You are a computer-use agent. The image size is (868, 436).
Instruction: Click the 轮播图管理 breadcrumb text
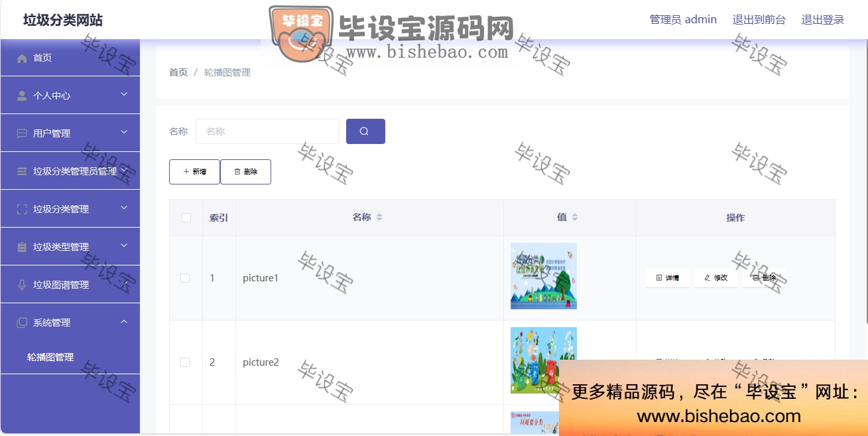point(227,72)
